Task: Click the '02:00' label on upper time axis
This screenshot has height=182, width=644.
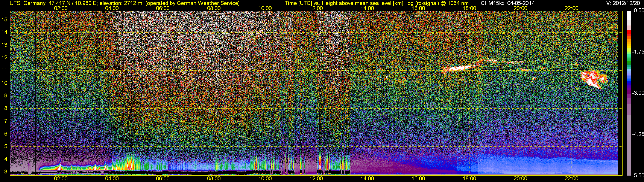Action: (61, 8)
